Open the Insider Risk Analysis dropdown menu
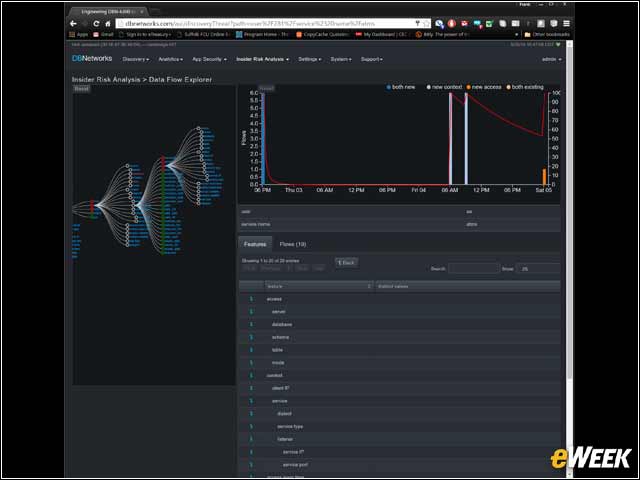The image size is (640, 480). (x=262, y=59)
